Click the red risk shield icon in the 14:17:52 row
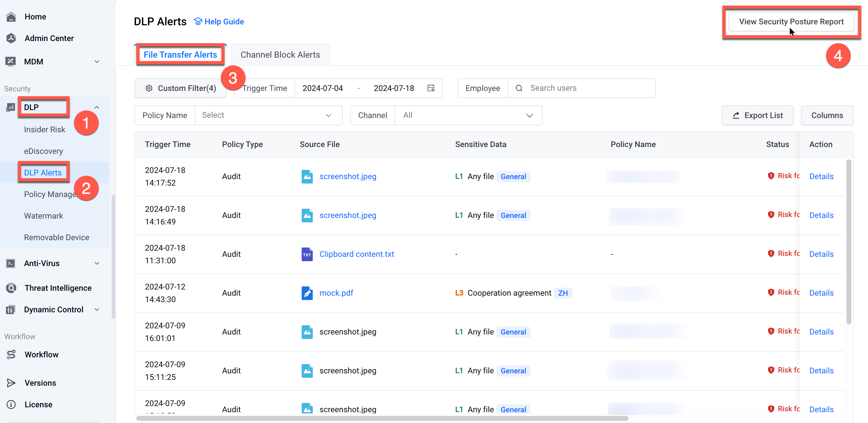 [x=771, y=176]
